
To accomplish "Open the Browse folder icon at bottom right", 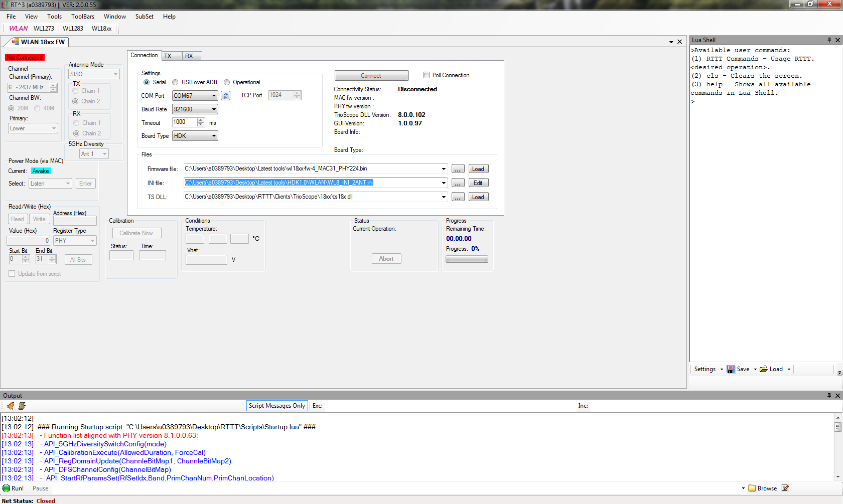I will (751, 488).
